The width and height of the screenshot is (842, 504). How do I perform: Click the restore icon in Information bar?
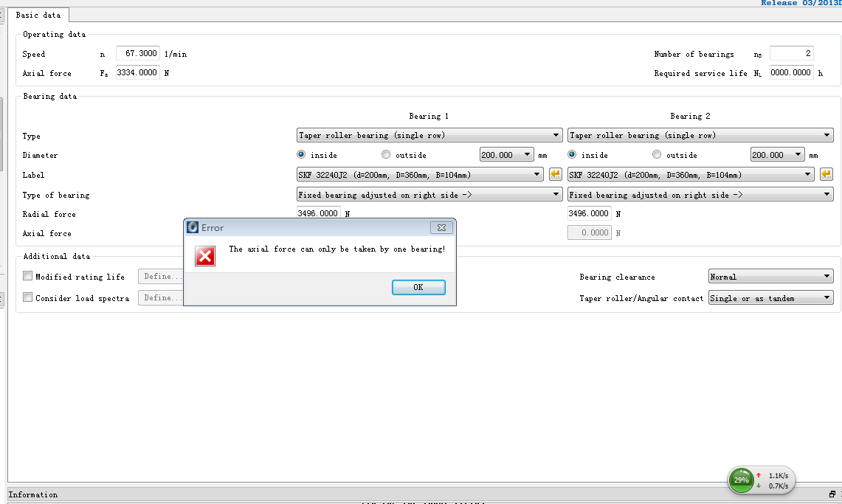tap(832, 494)
